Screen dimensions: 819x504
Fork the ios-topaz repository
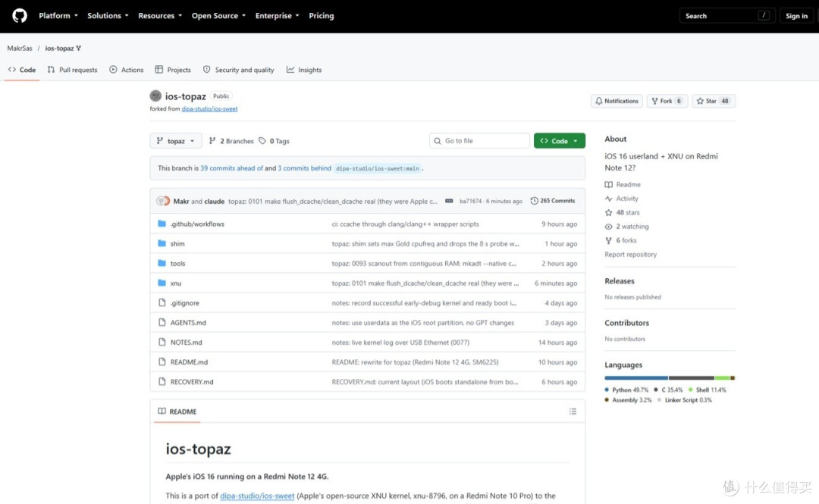tap(667, 101)
